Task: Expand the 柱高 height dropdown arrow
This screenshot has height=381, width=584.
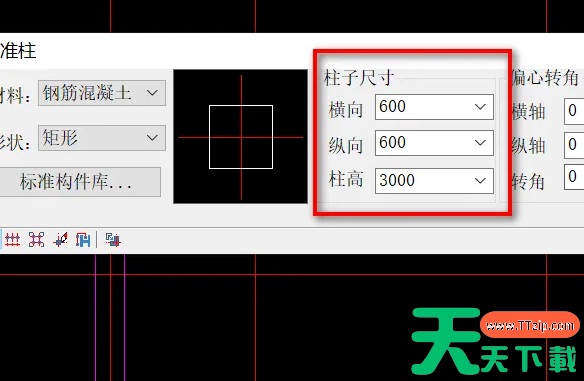Action: click(480, 181)
